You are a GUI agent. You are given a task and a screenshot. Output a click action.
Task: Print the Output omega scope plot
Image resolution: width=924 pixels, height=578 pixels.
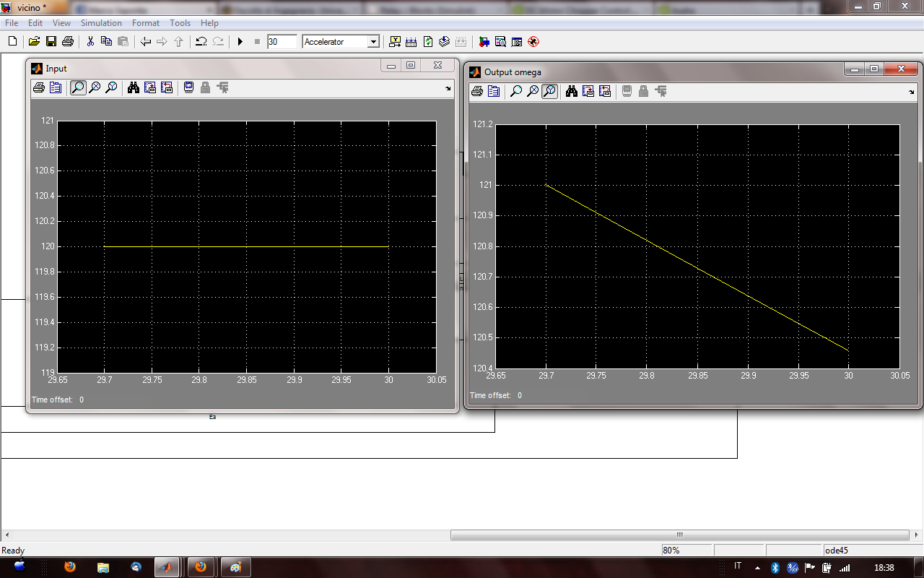[476, 91]
